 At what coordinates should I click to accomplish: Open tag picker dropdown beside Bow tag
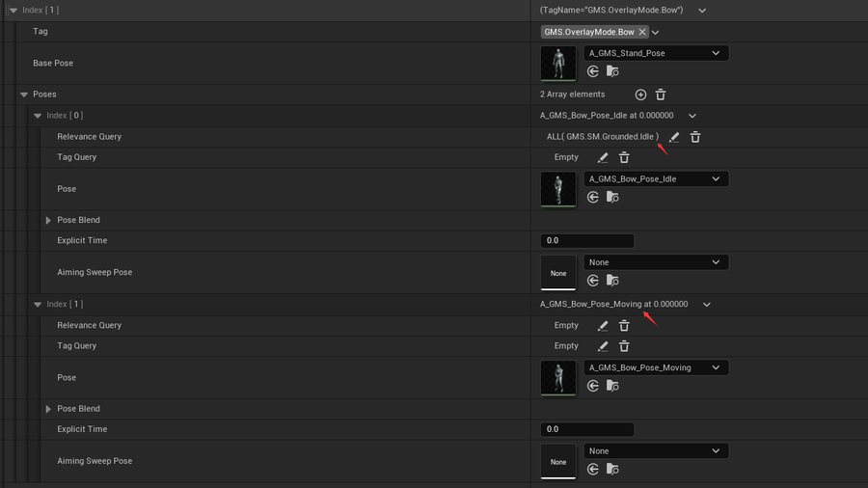pos(656,32)
